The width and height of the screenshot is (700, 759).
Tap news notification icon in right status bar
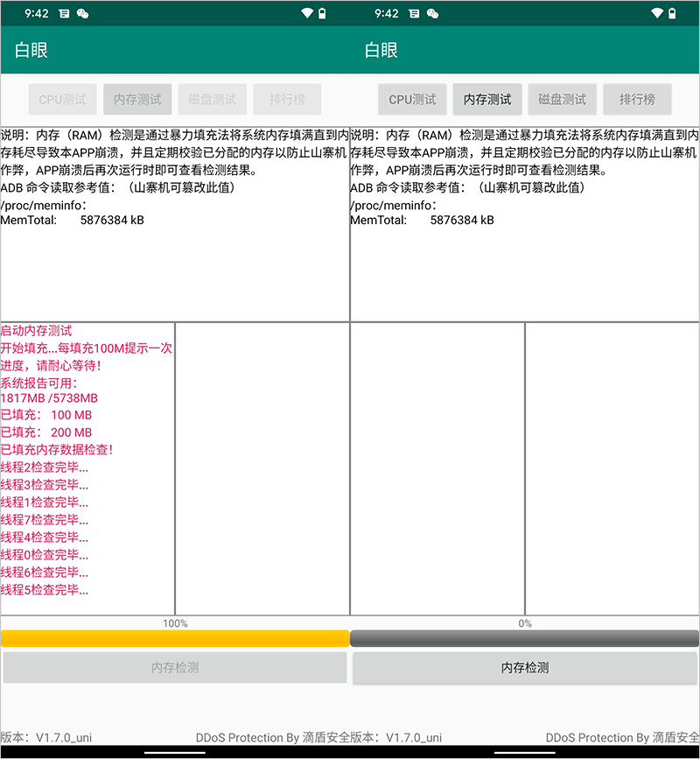(416, 13)
